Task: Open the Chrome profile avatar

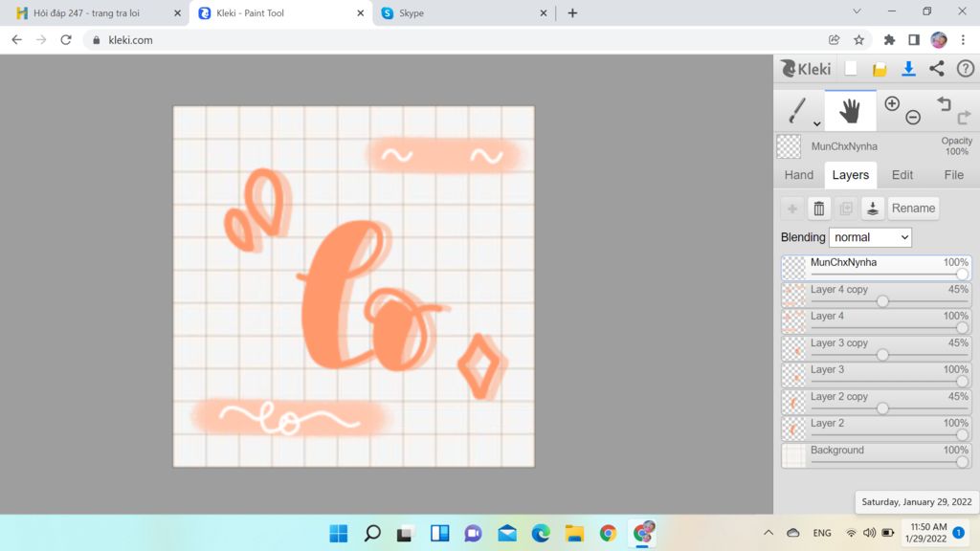Action: 939,40
